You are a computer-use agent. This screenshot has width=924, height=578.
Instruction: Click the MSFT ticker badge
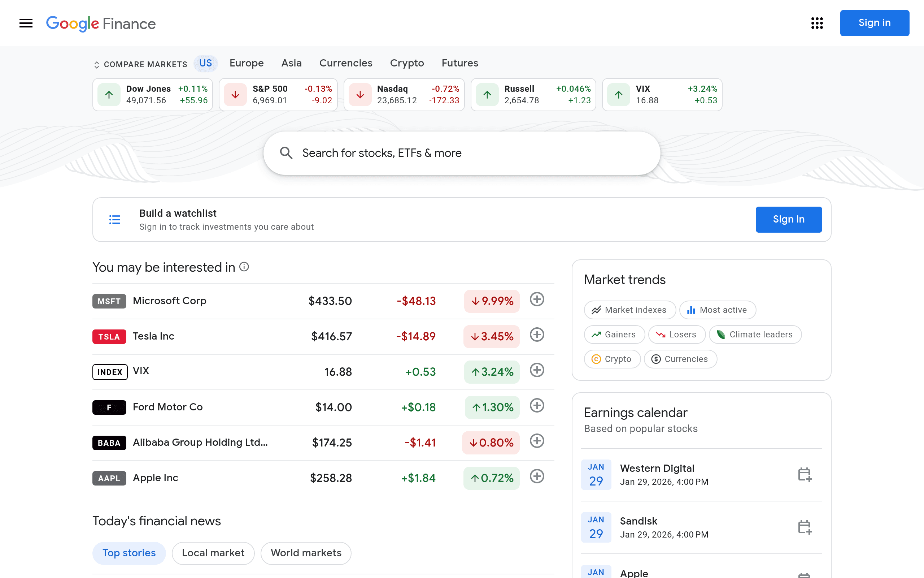tap(109, 301)
